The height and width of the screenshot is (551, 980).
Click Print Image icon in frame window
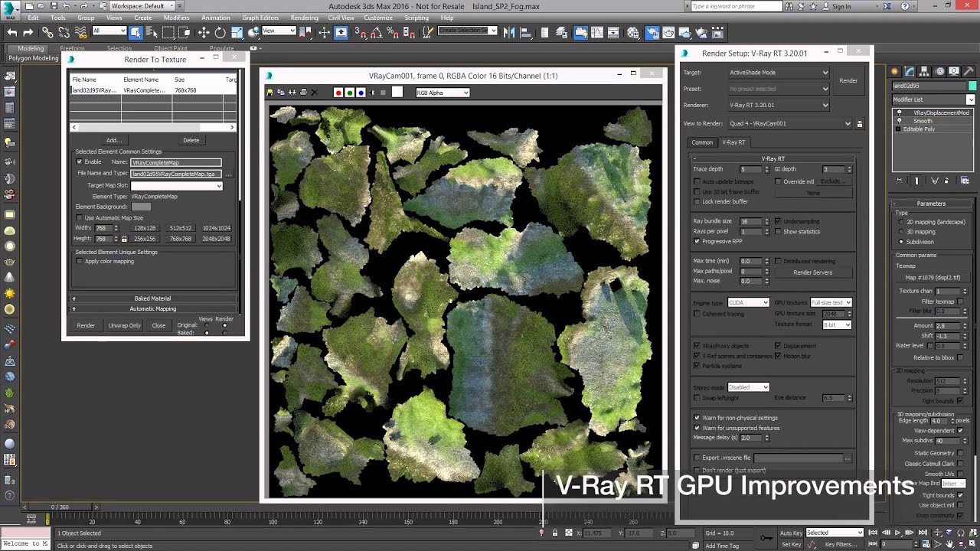303,93
